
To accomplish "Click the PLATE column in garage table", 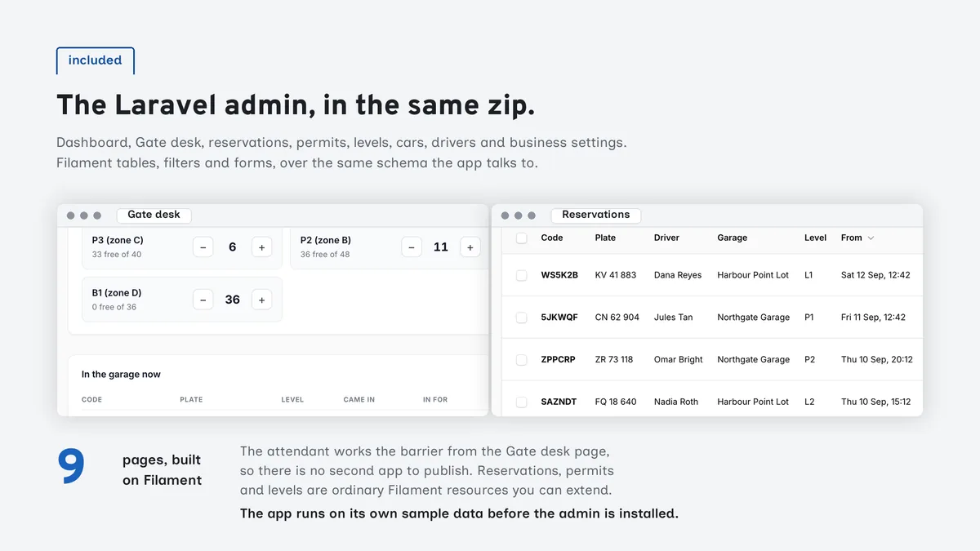I will [x=191, y=400].
